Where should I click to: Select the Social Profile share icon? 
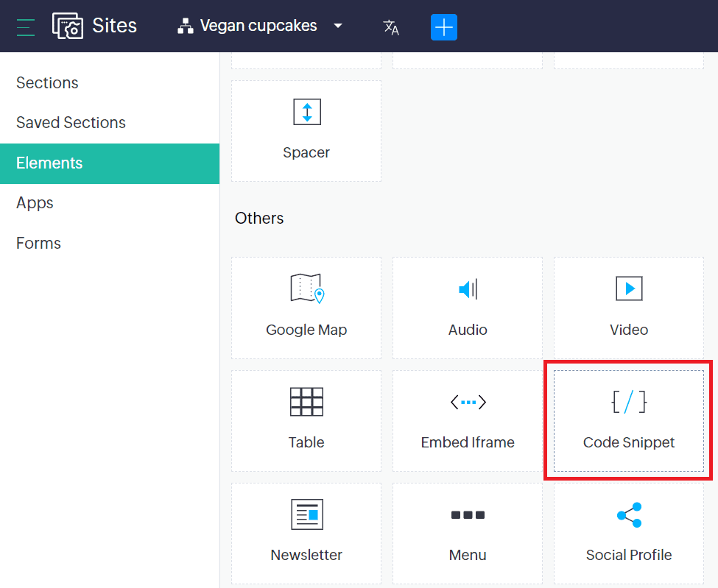click(629, 515)
